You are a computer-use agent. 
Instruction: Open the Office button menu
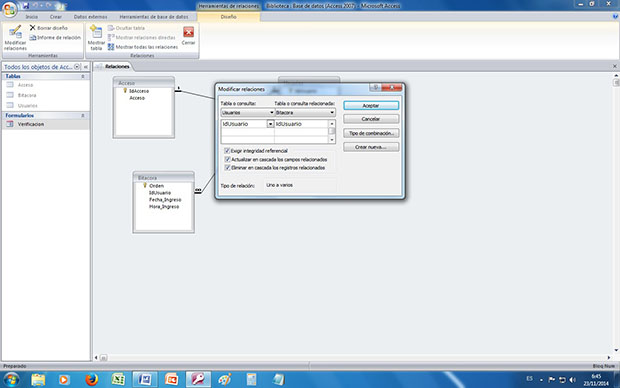[x=9, y=9]
